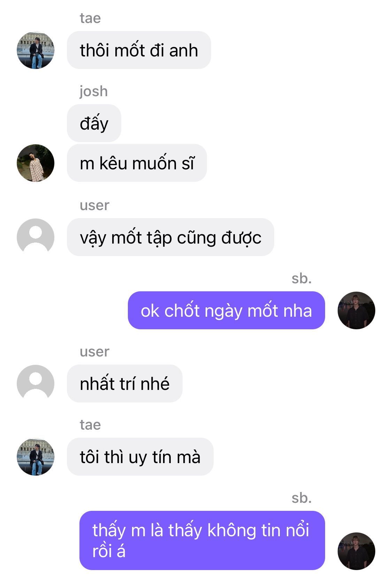
Task: Tap sb. avatar beside 'ok chốt ngày mốt nha'
Action: 356,310
